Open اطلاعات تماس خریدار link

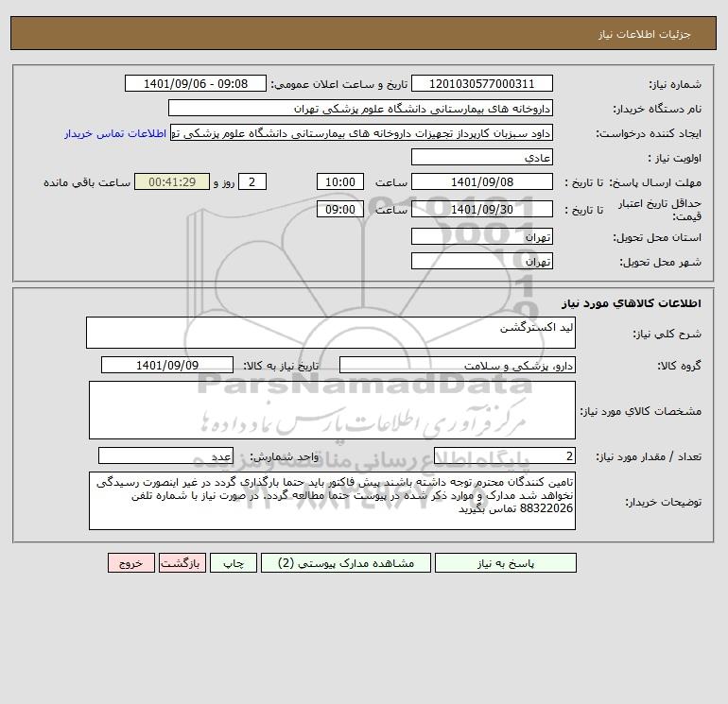click(115, 133)
